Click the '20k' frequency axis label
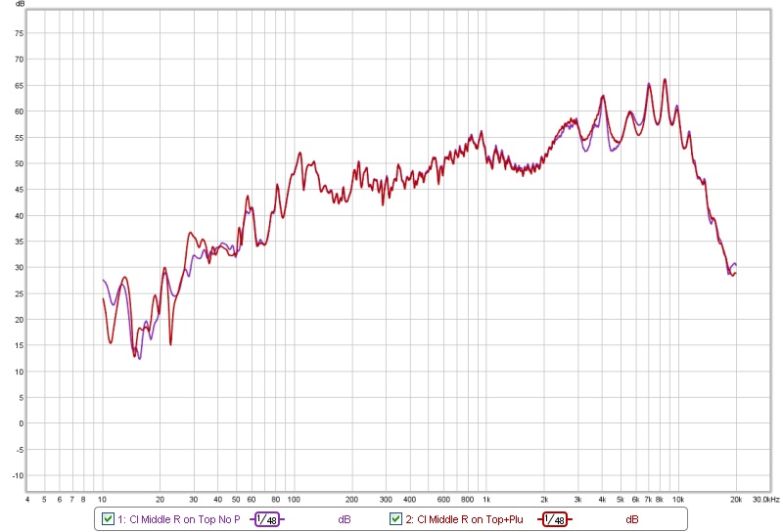This screenshot has width=783, height=532. [736, 499]
